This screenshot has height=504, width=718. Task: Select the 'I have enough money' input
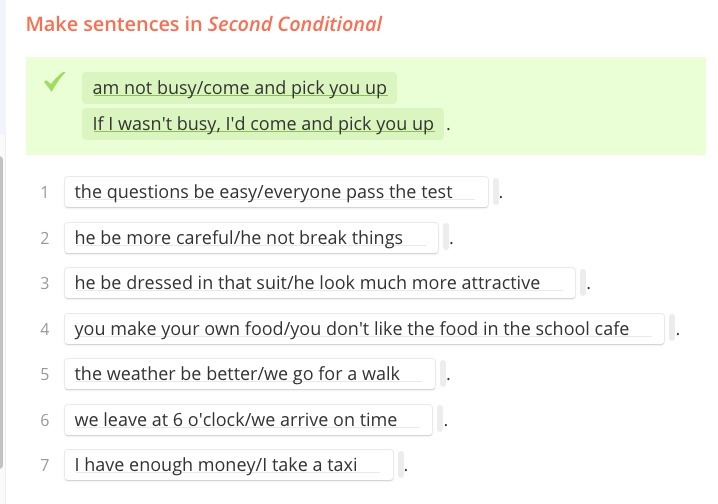click(x=227, y=465)
